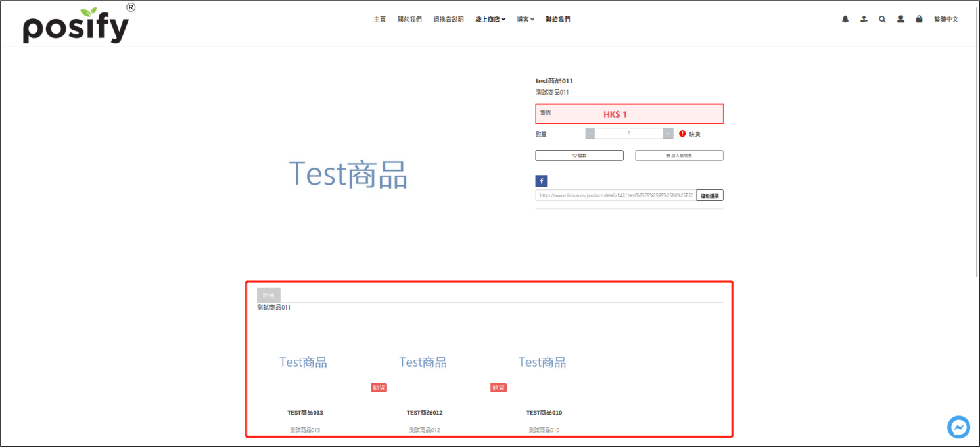This screenshot has height=447, width=980.
Task: Click the 加入購物車 add-to-cart button
Action: pos(679,156)
